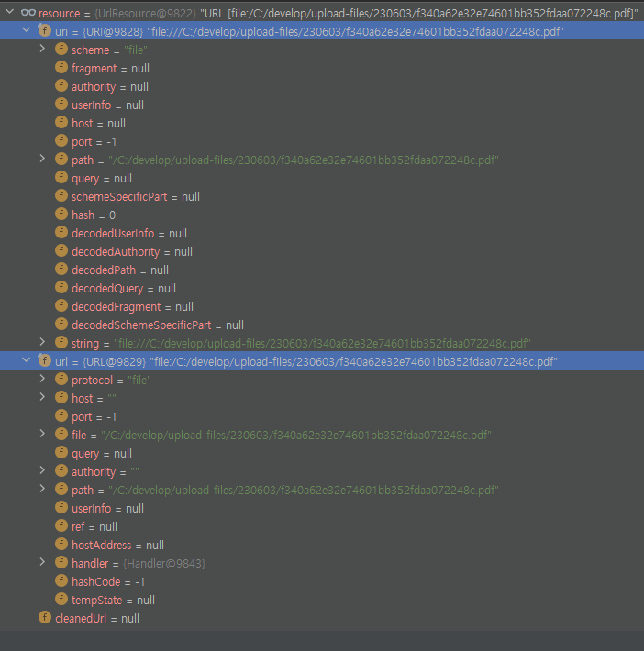This screenshot has width=644, height=651.
Task: Select the url = {URL@9829} row
Action: click(322, 361)
